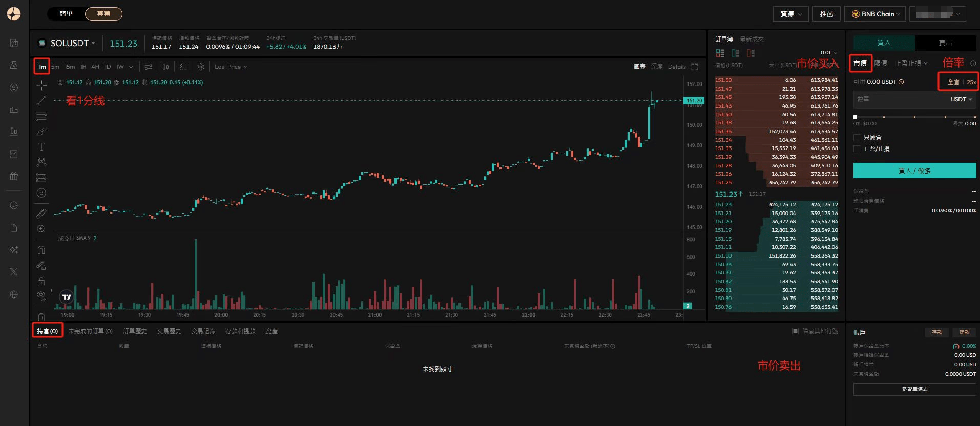Click the fullscreen chart icon
This screenshot has height=426, width=980.
695,67
